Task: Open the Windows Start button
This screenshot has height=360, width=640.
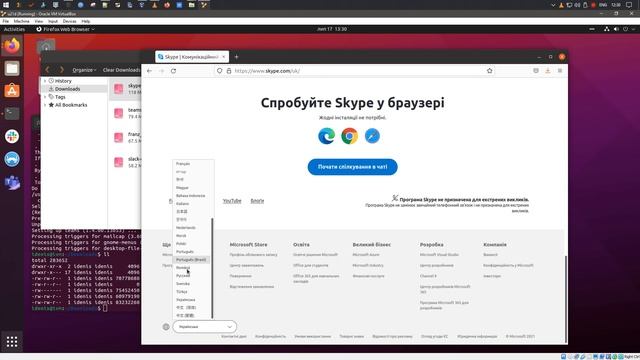Action: pyautogui.click(x=6, y=4)
